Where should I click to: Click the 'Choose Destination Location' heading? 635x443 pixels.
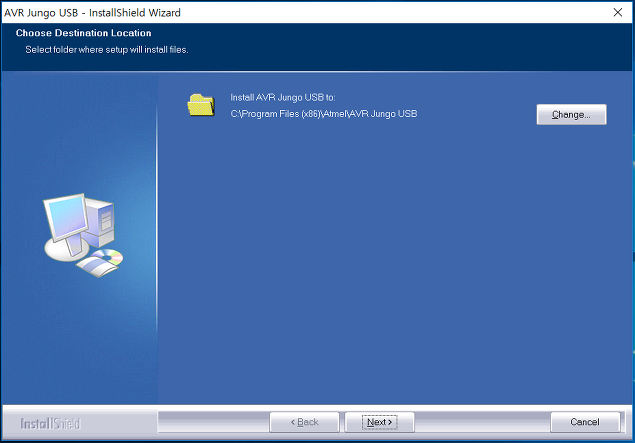[83, 33]
